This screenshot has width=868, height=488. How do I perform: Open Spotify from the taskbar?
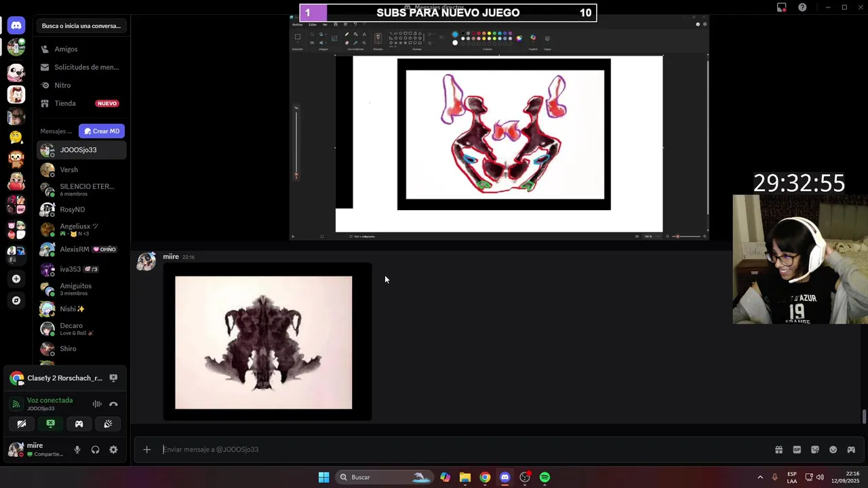(545, 477)
